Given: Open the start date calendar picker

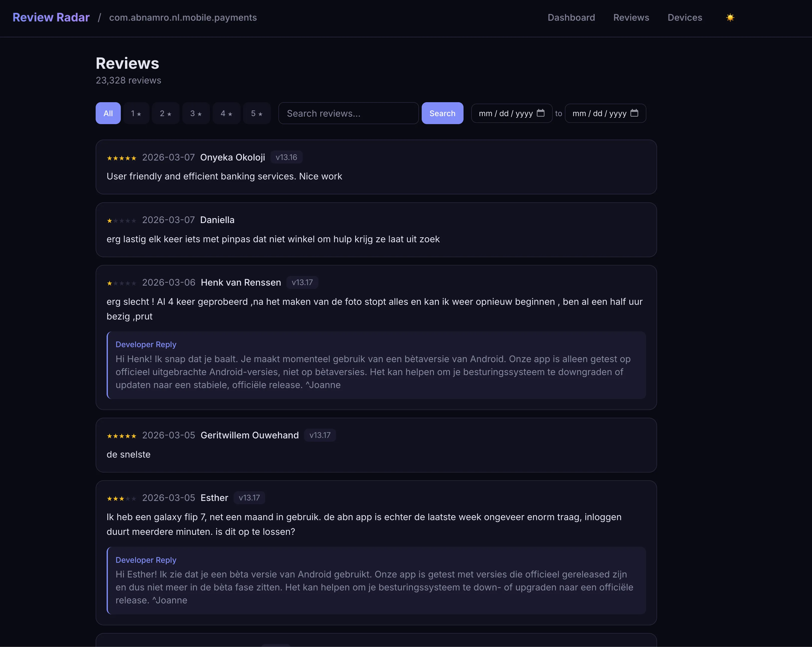Looking at the screenshot, I should click(541, 113).
